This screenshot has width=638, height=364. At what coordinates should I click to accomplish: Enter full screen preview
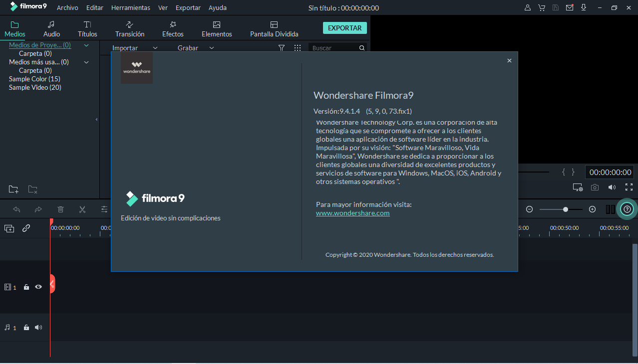point(629,187)
